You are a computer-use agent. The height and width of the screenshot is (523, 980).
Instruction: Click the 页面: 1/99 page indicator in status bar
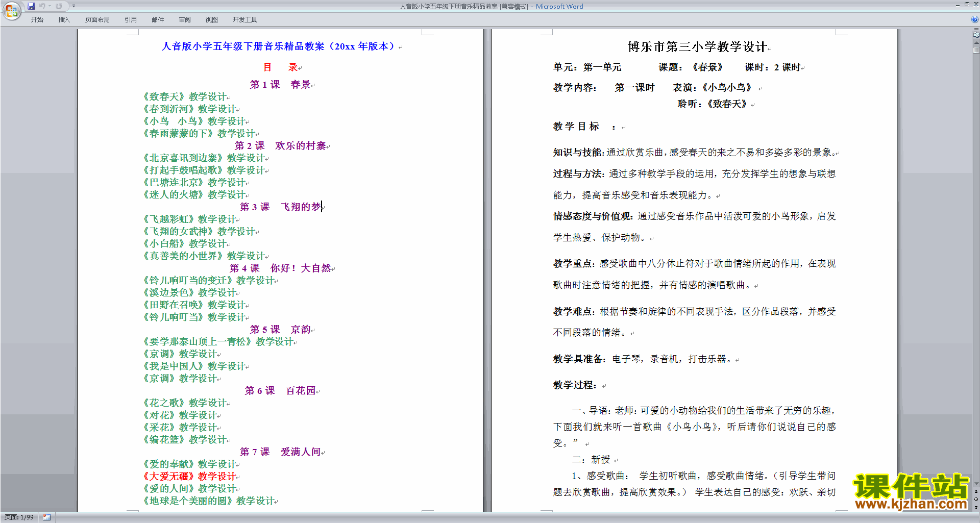coord(19,517)
